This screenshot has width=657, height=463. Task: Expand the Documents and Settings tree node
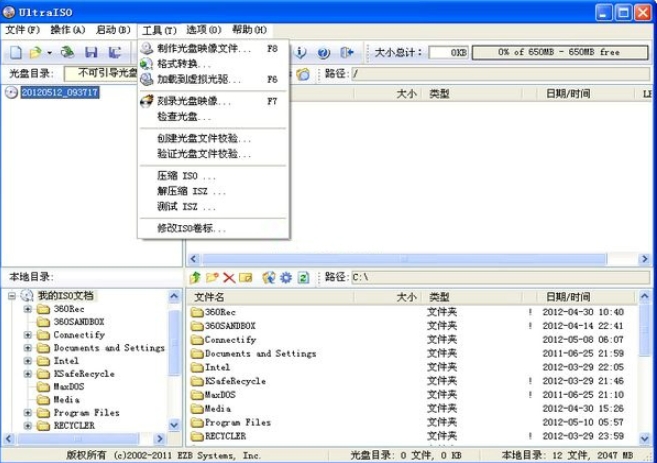28,348
